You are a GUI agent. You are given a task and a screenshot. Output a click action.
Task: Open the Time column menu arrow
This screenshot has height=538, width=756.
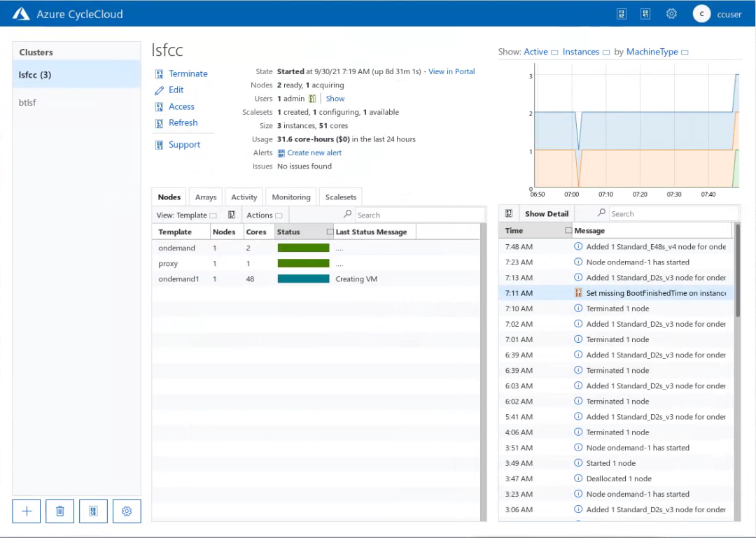(568, 230)
